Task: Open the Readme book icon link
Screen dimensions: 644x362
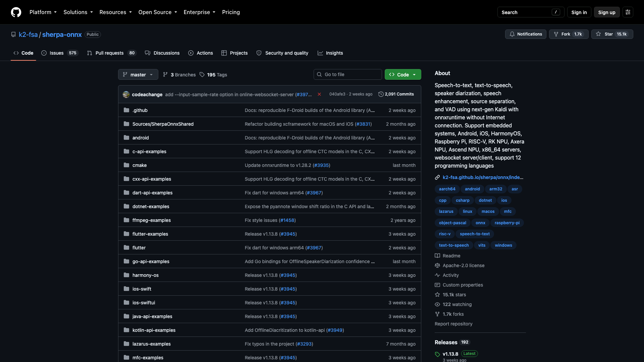Action: click(447, 256)
